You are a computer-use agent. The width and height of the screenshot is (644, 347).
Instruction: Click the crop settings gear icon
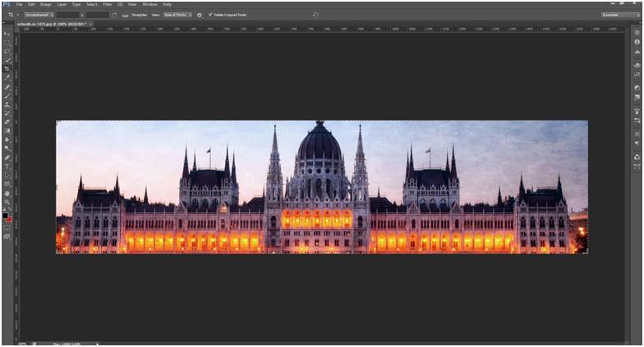[199, 15]
